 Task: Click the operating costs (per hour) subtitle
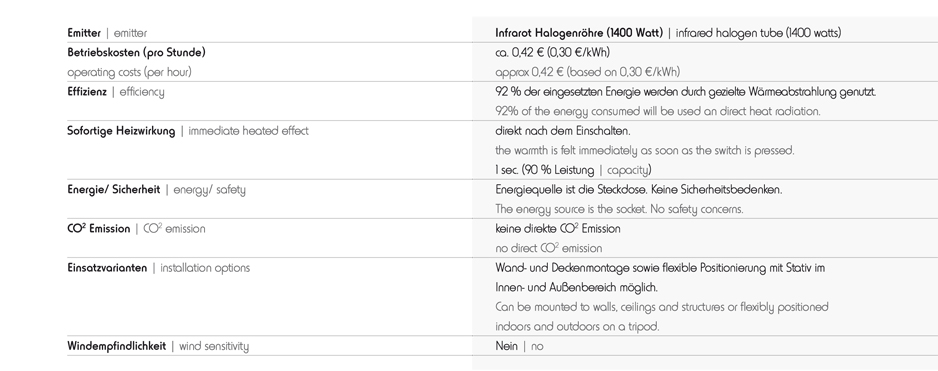pos(129,72)
